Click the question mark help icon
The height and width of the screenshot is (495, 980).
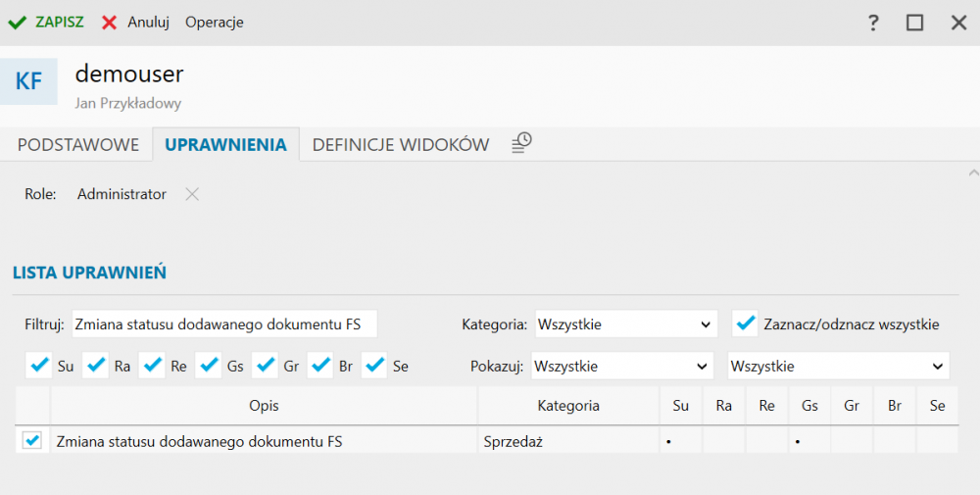coord(873,23)
